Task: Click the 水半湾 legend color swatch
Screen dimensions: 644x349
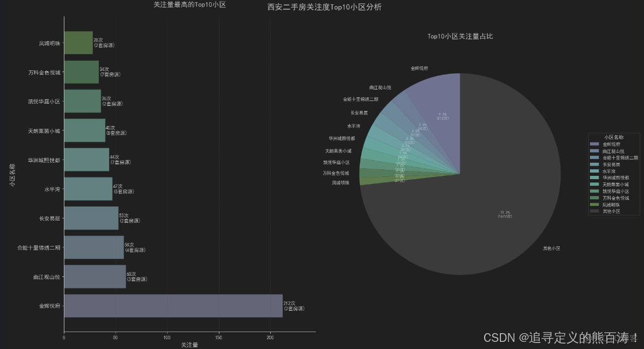Action: (594, 171)
